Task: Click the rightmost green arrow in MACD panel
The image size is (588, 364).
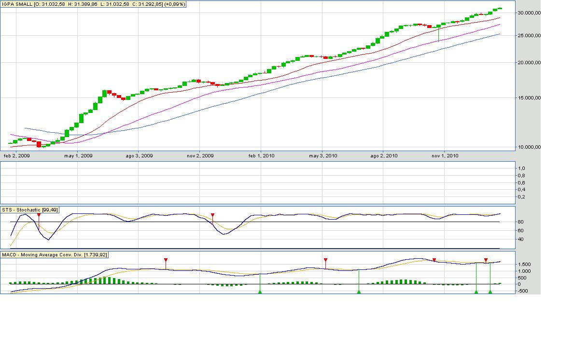Action: point(490,292)
